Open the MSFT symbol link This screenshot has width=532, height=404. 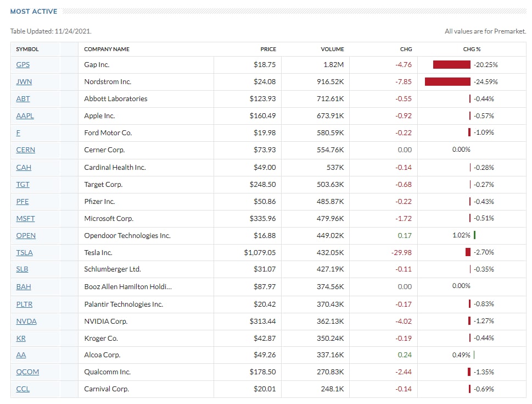[25, 218]
